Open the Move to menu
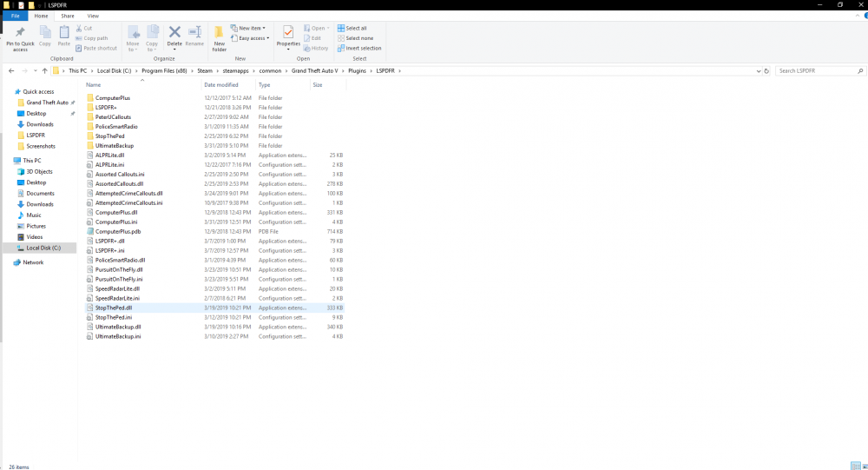 click(x=133, y=38)
